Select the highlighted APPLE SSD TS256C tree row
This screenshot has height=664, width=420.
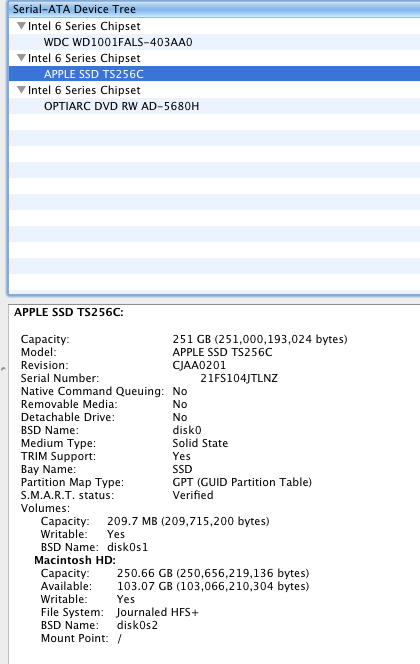tap(214, 74)
